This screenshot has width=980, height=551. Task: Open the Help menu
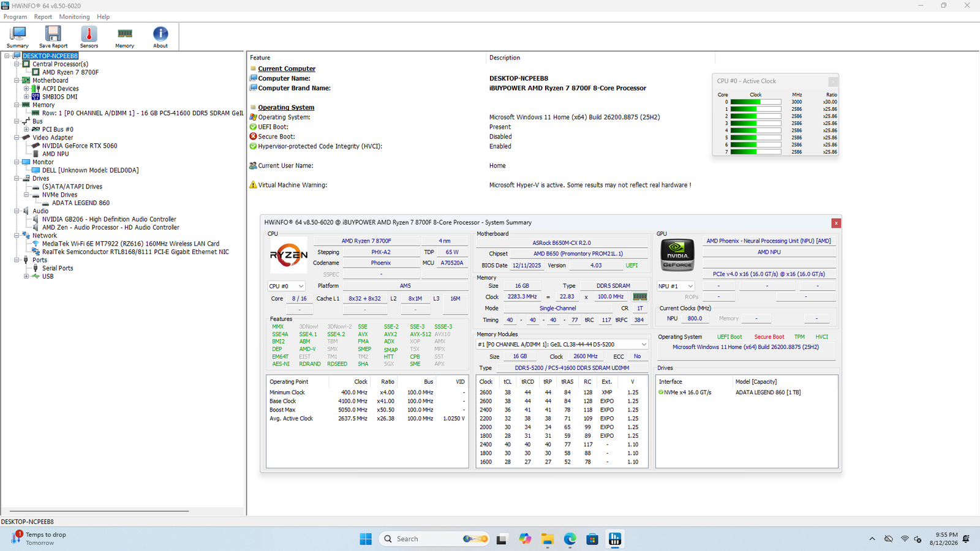104,17
